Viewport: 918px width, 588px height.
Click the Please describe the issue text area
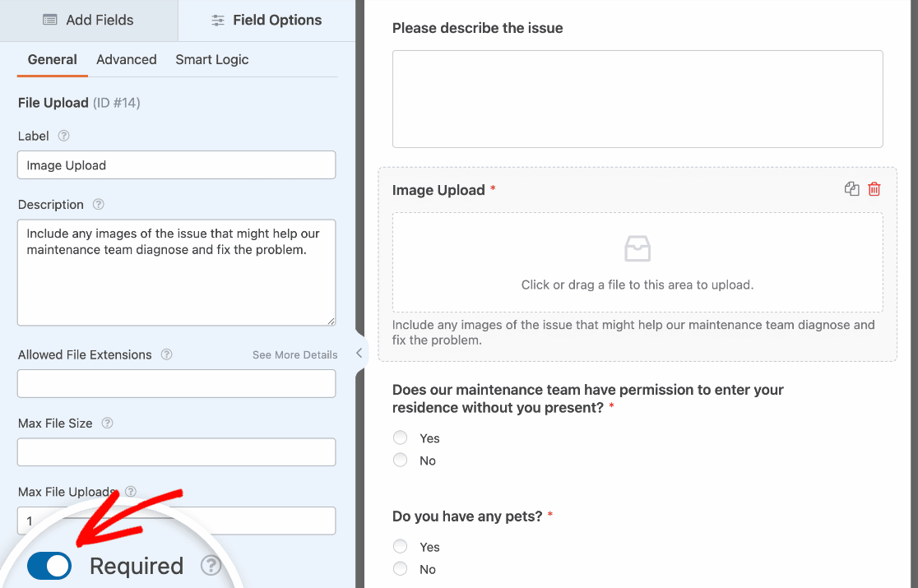(637, 99)
